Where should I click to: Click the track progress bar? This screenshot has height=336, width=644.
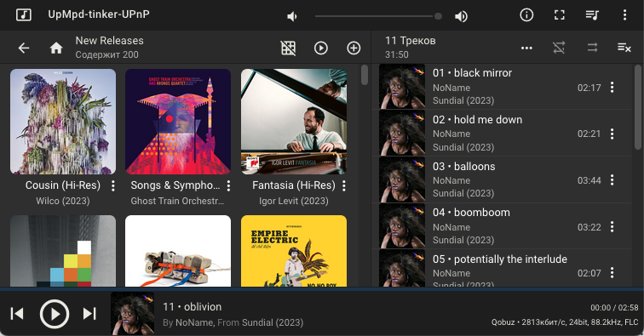[322, 289]
